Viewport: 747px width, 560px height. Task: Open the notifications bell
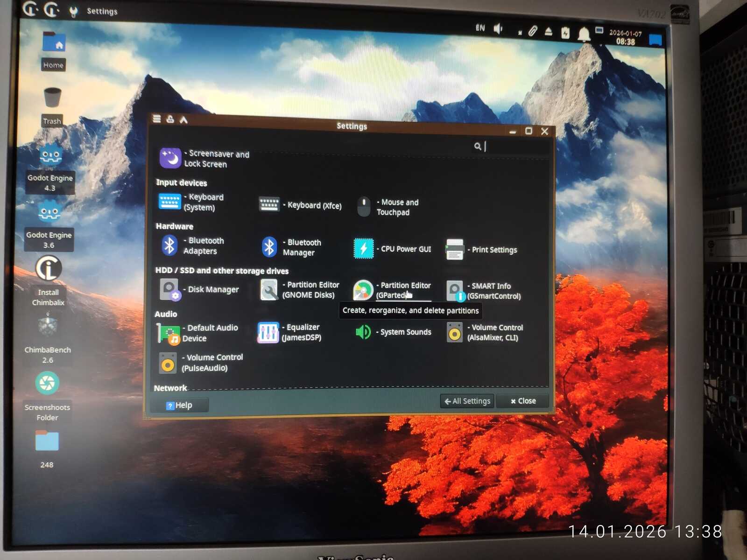[x=584, y=34]
